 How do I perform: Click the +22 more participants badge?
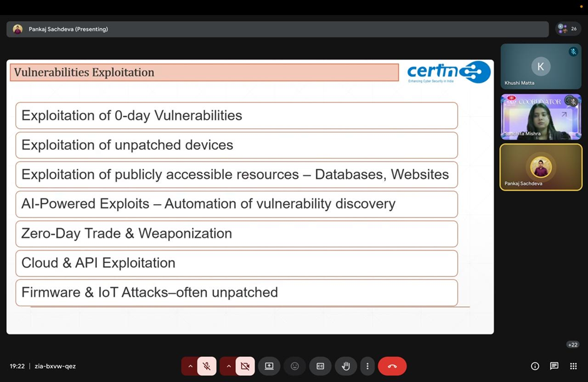pyautogui.click(x=572, y=344)
